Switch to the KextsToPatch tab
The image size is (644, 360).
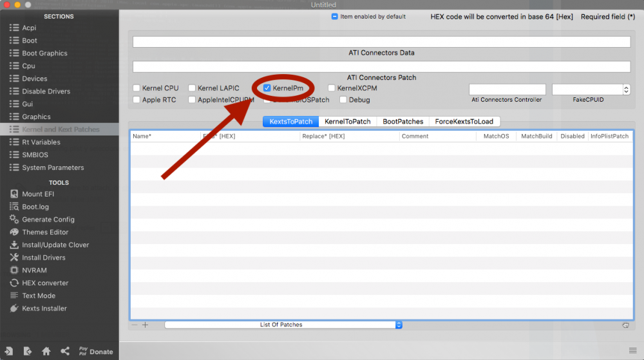[x=291, y=122]
